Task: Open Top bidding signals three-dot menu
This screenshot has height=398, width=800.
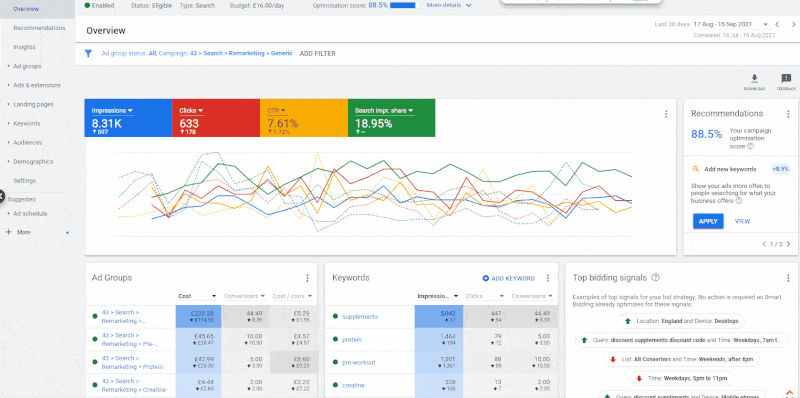Action: [x=788, y=278]
